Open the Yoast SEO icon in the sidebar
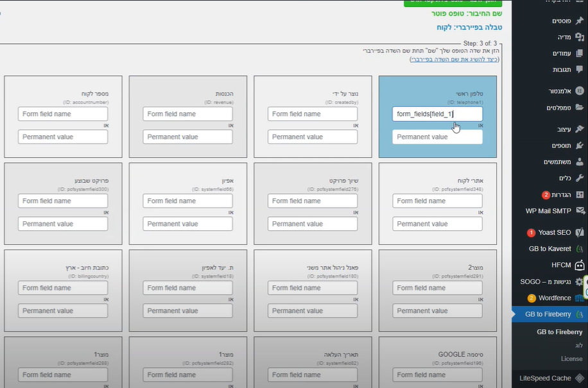The image size is (588, 388). point(580,232)
